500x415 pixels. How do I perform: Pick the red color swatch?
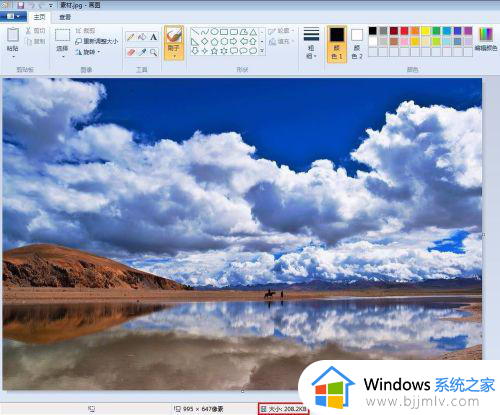(404, 31)
